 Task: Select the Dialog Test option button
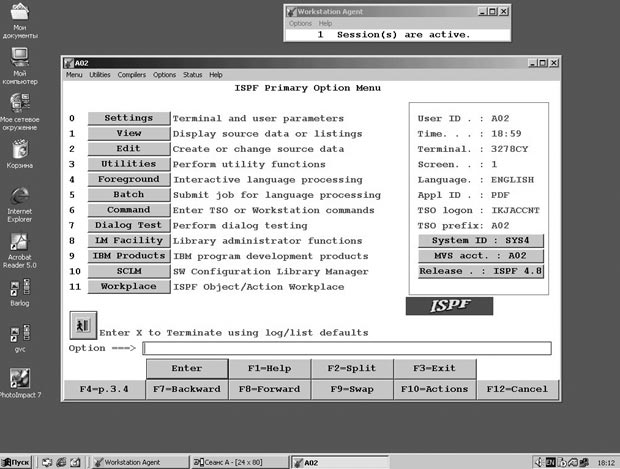point(129,225)
